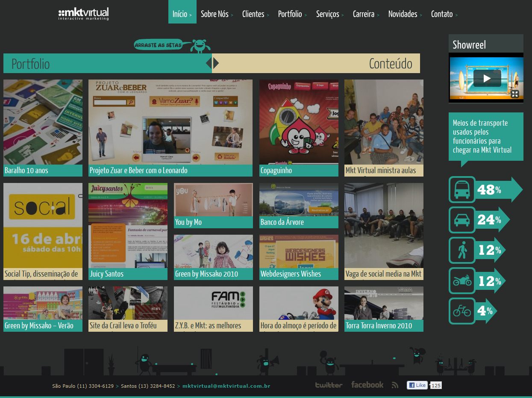Click the mktvirtual@mktvirtual.com.br email link
532x398 pixels.
(x=226, y=386)
